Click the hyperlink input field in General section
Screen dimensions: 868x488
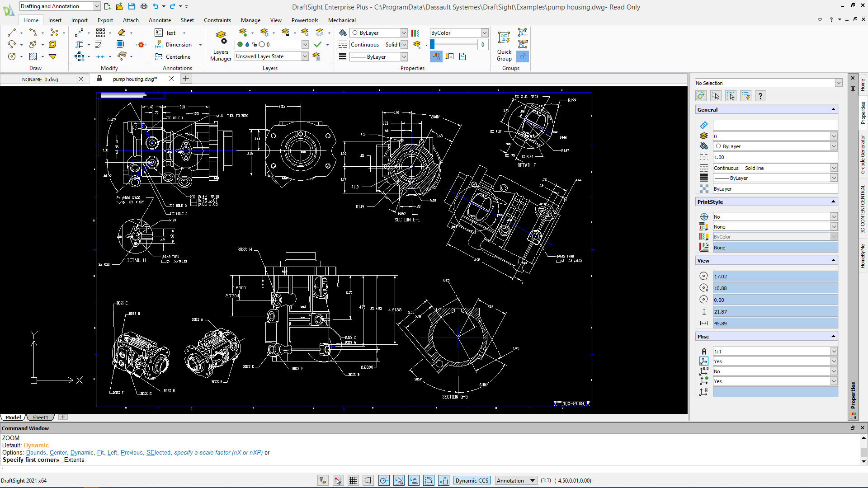point(775,125)
